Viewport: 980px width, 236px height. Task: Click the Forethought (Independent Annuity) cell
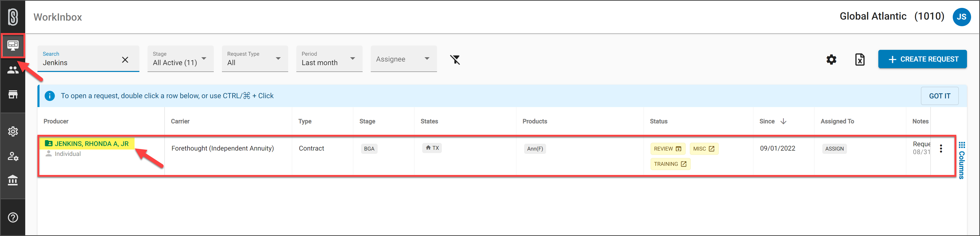pos(222,148)
